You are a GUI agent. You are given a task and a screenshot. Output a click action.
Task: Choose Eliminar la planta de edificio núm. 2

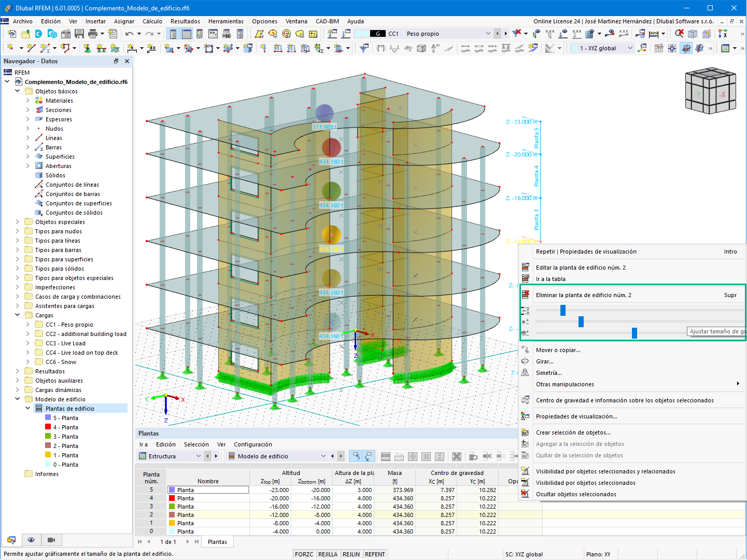click(x=632, y=295)
